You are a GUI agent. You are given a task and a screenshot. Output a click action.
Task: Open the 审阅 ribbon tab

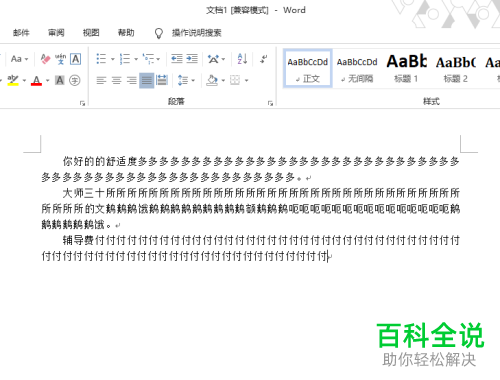click(56, 33)
